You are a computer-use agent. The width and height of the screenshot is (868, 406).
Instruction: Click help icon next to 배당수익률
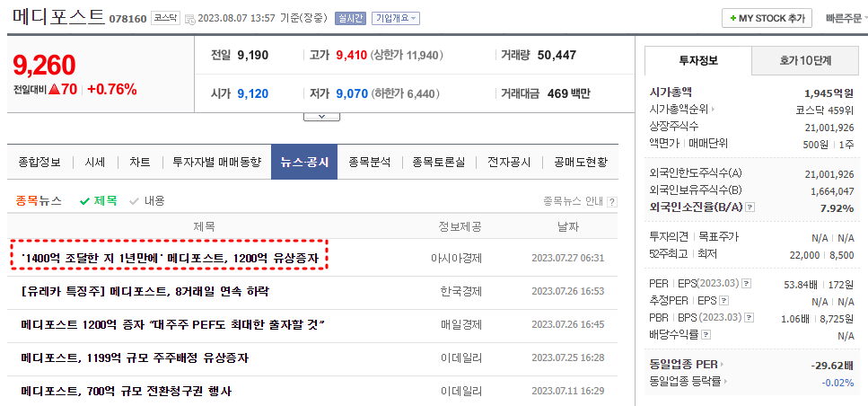tap(706, 335)
